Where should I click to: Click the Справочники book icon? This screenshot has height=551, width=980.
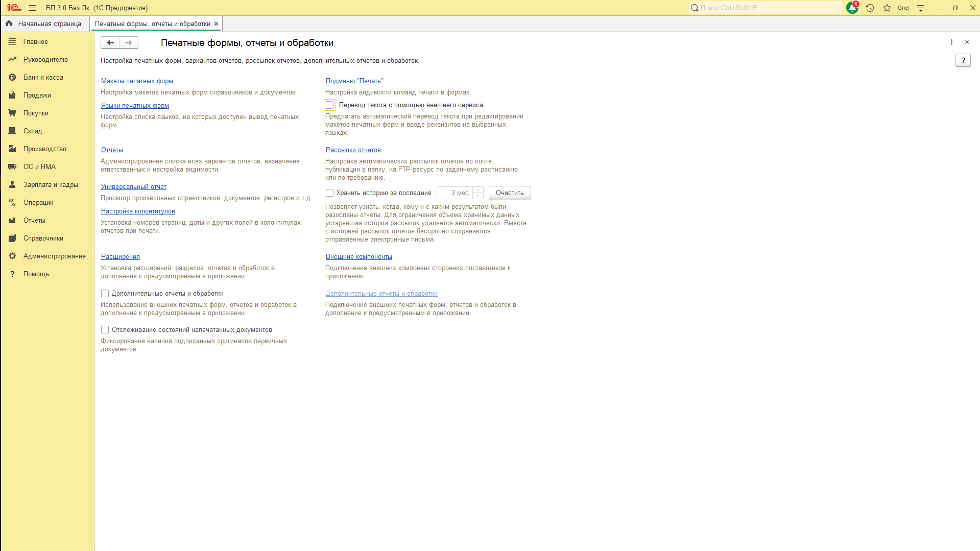[x=12, y=238]
